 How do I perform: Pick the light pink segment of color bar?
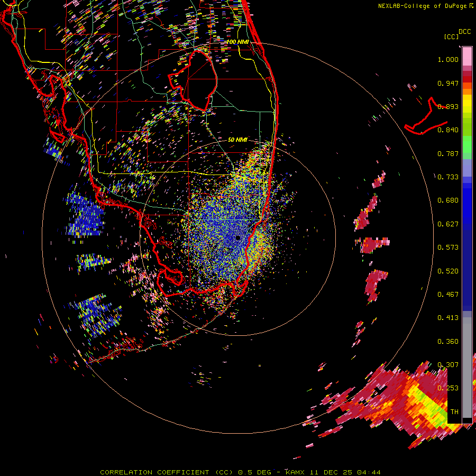[x=467, y=56]
